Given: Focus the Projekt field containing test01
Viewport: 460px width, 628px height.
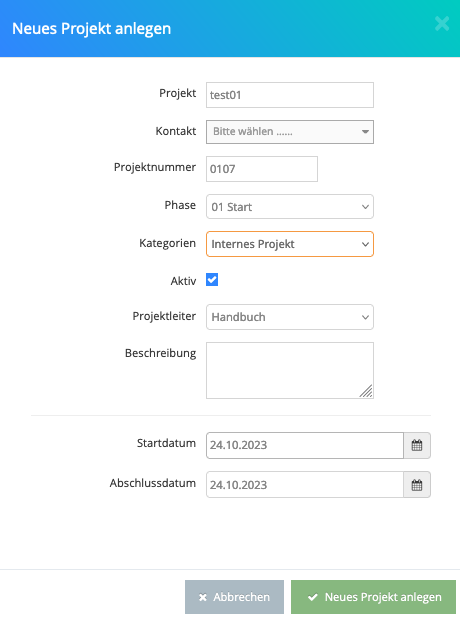Looking at the screenshot, I should [290, 95].
